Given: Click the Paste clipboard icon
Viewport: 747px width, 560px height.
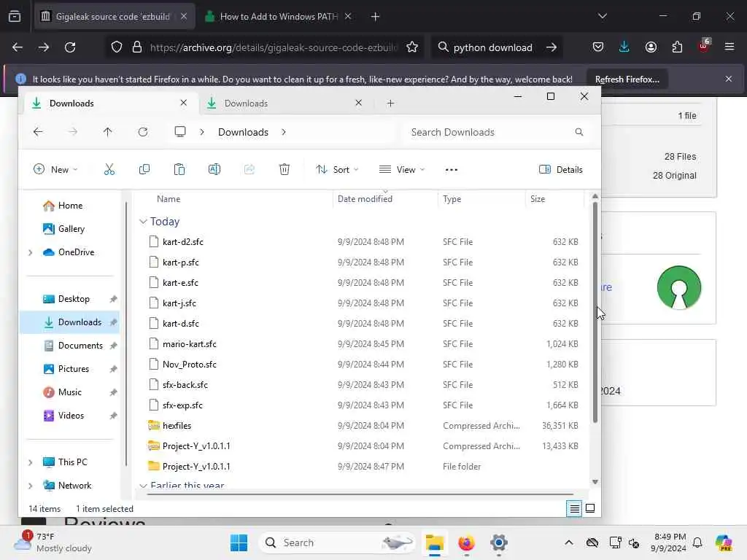Looking at the screenshot, I should click(x=179, y=169).
